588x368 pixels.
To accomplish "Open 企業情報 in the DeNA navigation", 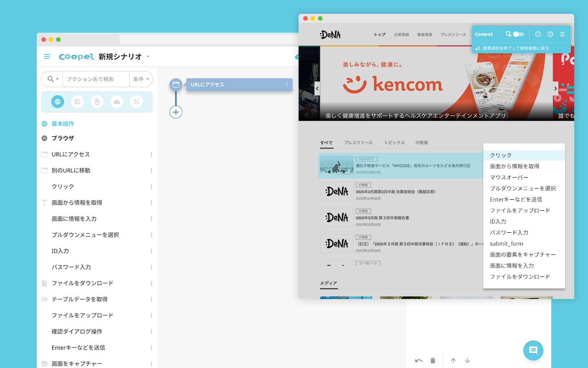I will tap(401, 34).
